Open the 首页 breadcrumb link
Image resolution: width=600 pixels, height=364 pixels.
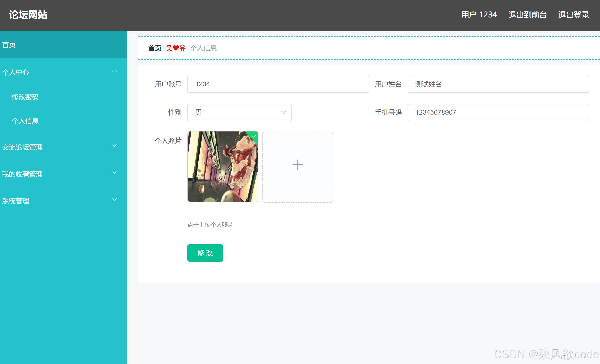click(155, 48)
